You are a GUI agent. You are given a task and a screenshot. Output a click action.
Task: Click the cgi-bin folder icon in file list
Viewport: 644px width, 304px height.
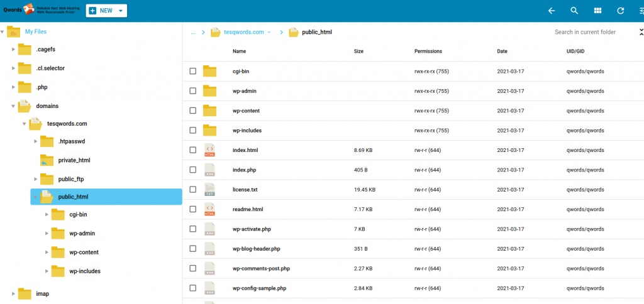[x=209, y=71]
